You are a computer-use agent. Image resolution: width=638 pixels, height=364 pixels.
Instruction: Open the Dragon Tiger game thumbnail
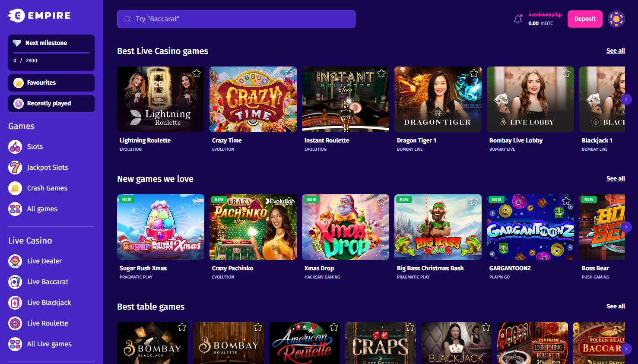pos(438,99)
